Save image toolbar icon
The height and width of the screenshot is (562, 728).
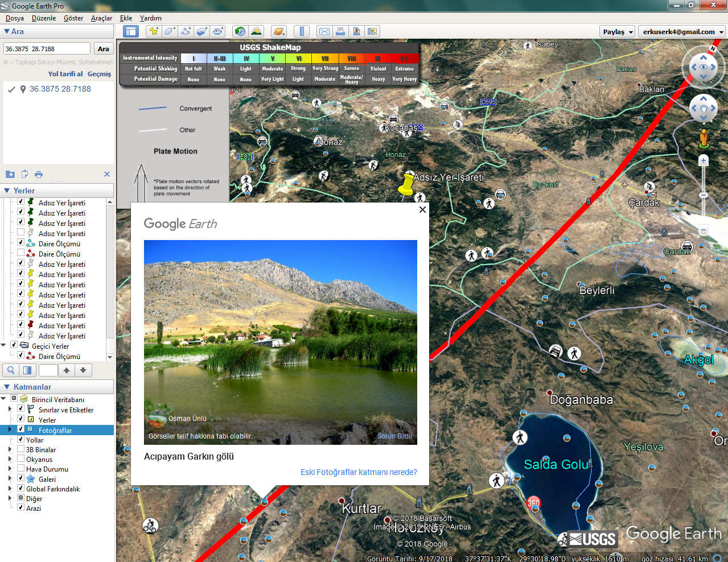point(356,31)
